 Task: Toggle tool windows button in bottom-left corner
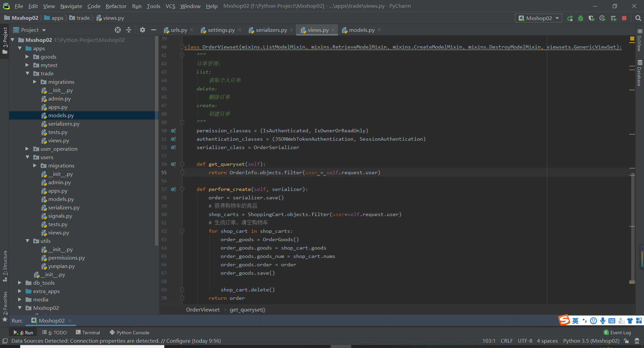click(x=5, y=341)
